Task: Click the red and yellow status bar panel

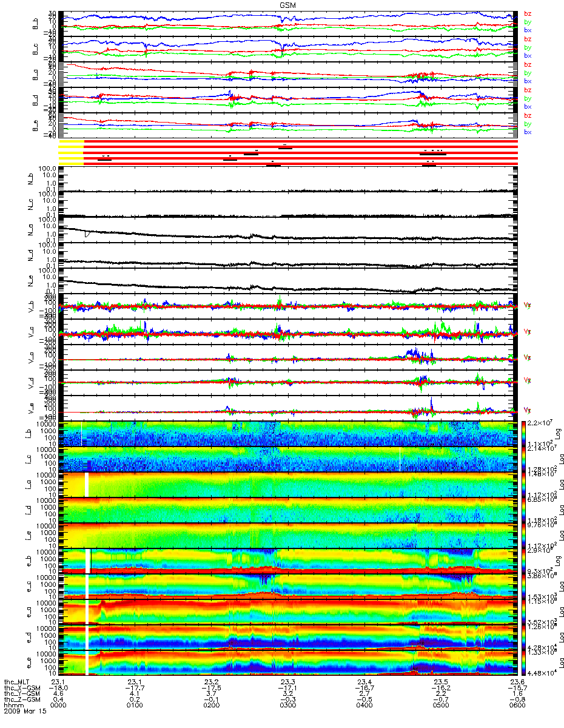Action: click(x=289, y=152)
